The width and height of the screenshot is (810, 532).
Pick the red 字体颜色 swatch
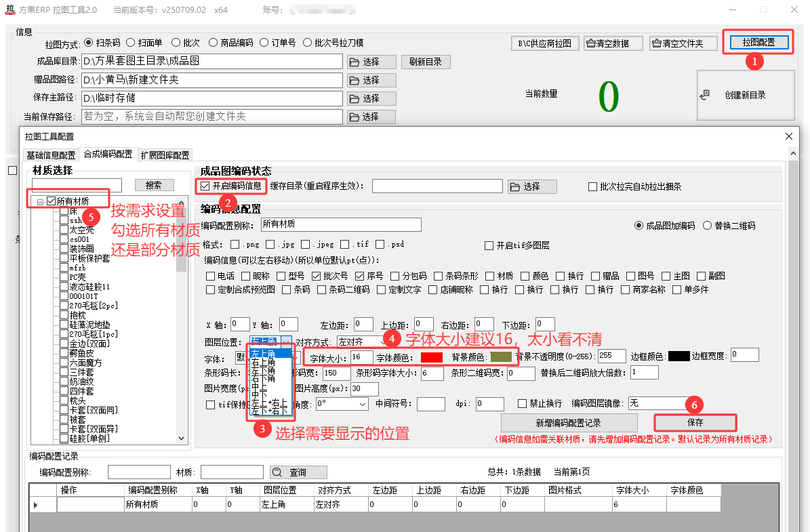tap(432, 357)
